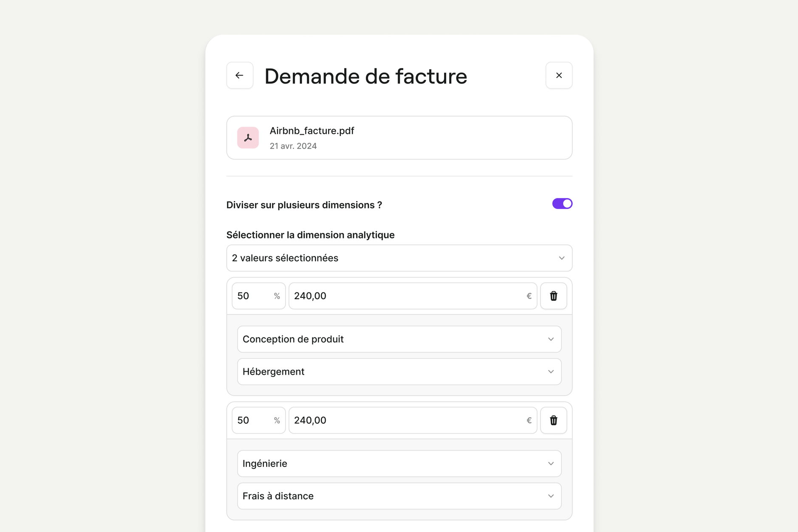Click the chevron beside Hébergement
The height and width of the screenshot is (532, 798).
coord(551,372)
